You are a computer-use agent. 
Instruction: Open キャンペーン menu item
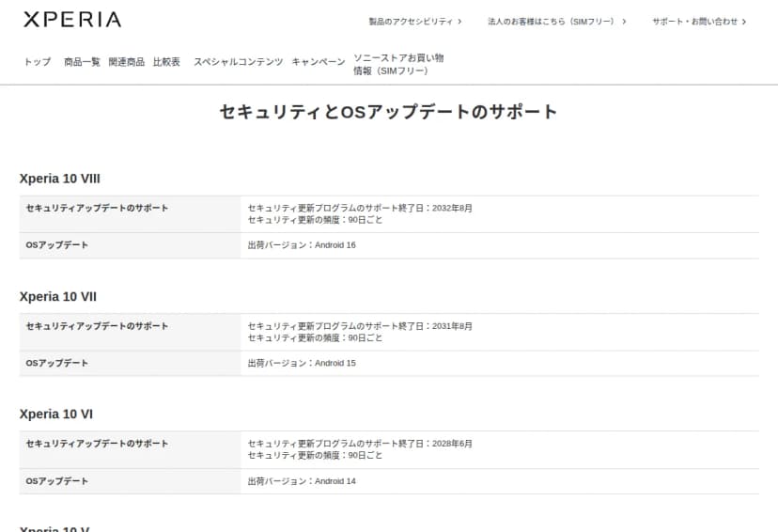pos(319,62)
